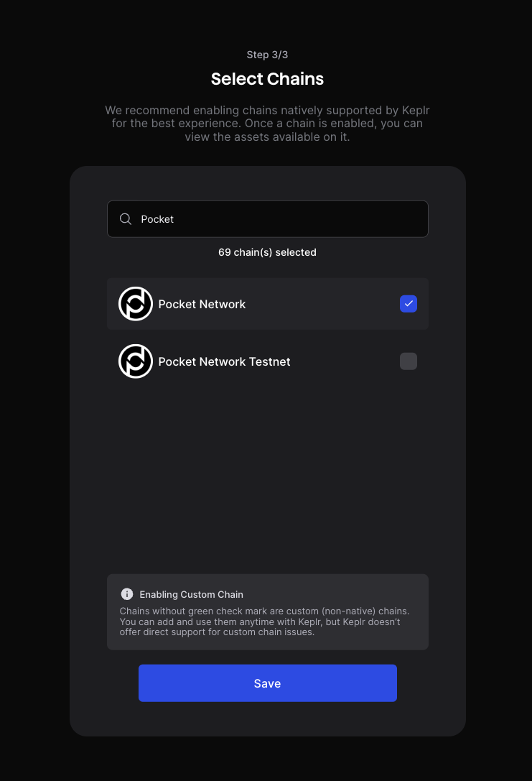Uncheck the Pocket Network checkbox
532x781 pixels.
point(409,304)
